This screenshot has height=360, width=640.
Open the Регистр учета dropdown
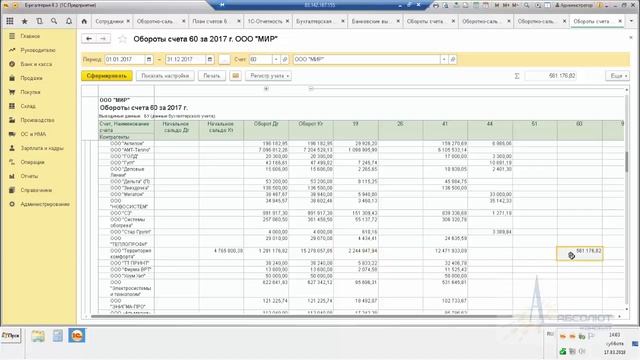click(x=269, y=76)
